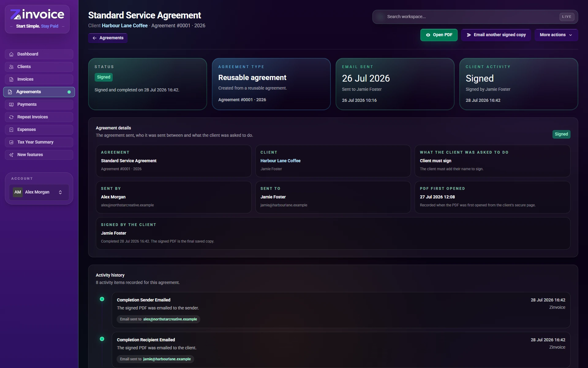This screenshot has width=588, height=368.
Task: Click the Signed badge in Agreement details
Action: [x=561, y=134]
